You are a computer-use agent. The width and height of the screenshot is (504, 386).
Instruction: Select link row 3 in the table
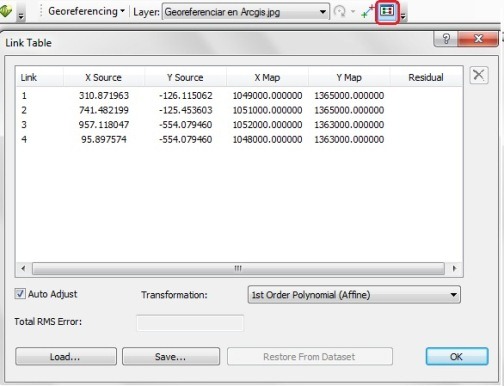[239, 125]
